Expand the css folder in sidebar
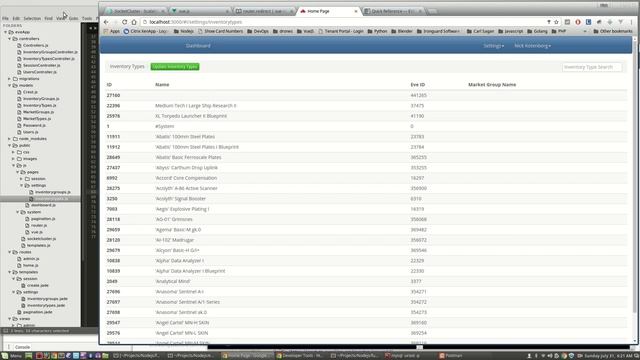Viewport: 640px width, 360px height. point(14,152)
